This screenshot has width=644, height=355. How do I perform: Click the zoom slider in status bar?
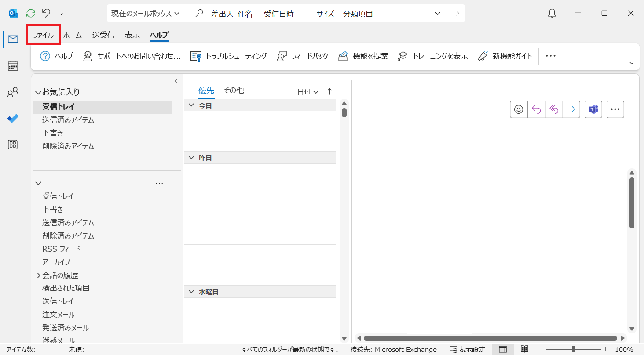point(573,349)
